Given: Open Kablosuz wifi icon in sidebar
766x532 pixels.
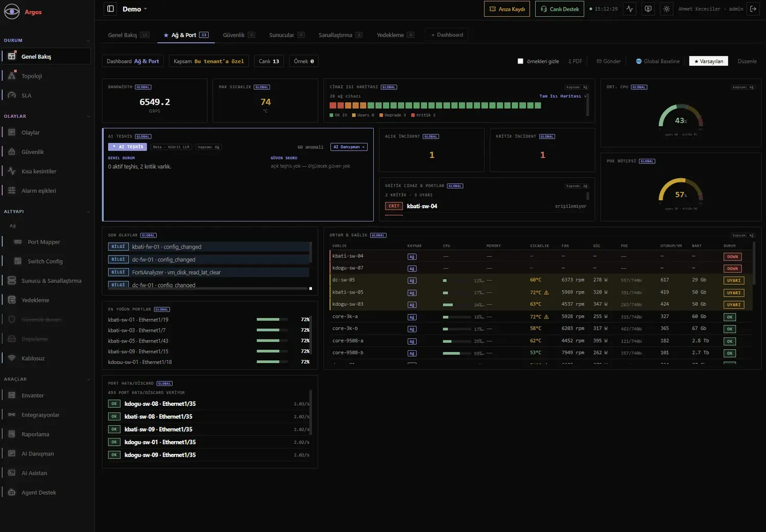Looking at the screenshot, I should [x=12, y=358].
